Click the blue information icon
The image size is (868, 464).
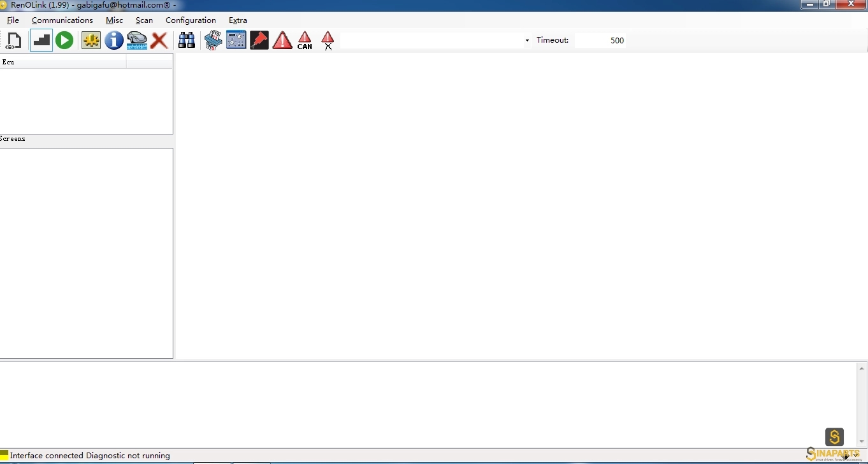tap(113, 41)
